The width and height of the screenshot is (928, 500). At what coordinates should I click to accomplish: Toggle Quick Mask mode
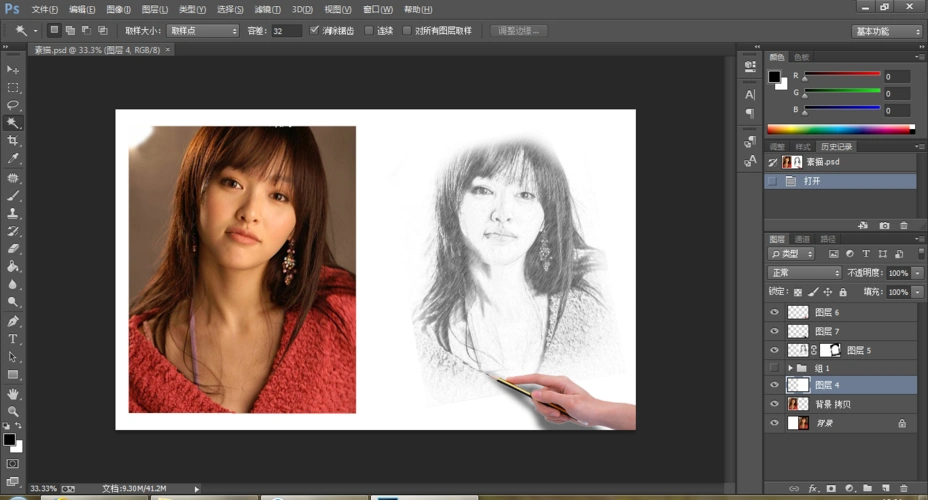12,464
